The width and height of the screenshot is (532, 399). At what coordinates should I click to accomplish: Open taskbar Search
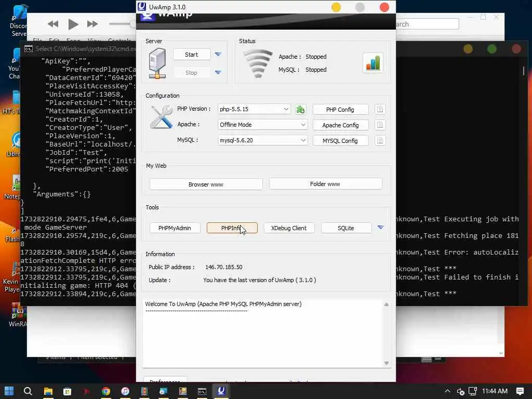click(x=28, y=391)
